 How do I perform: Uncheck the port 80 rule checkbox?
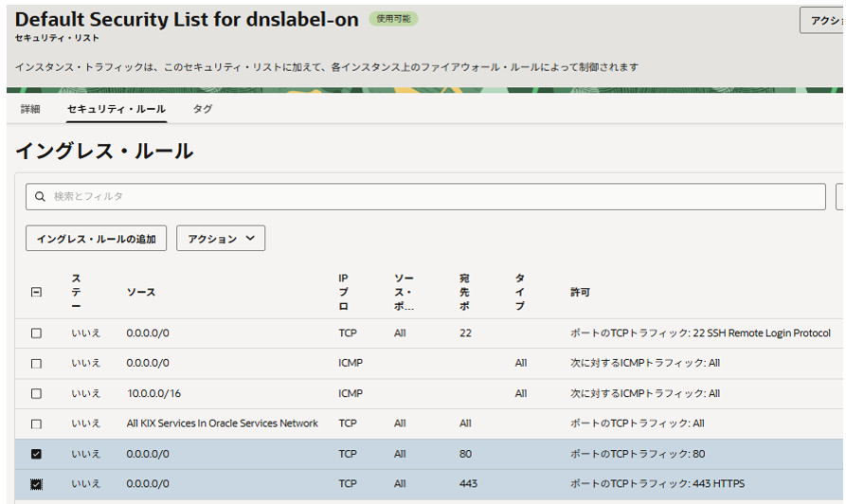click(37, 454)
